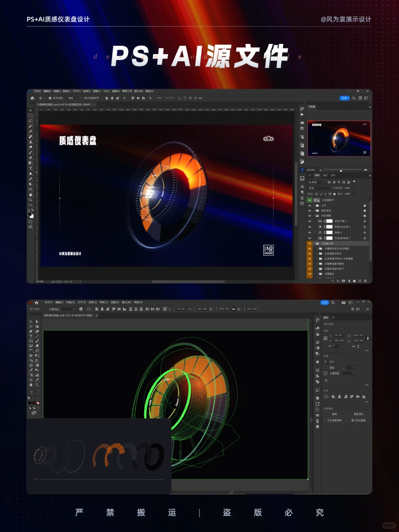Click the 建立剪切蒙版 button
399x532 pixels.
click(359, 420)
